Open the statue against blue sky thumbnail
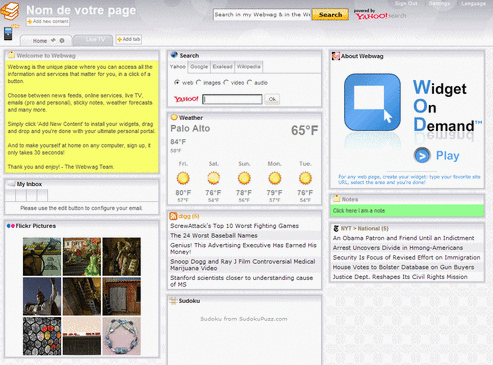Screen dimensions: 493x365 click(42, 296)
